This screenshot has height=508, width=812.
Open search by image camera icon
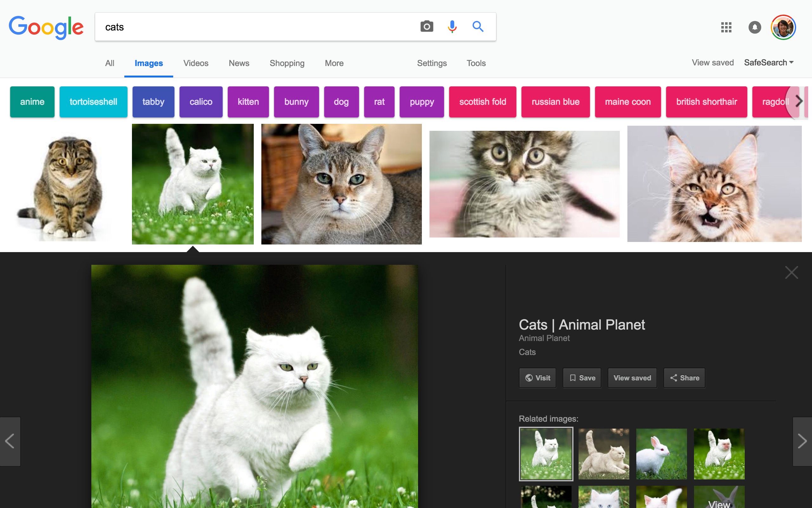click(427, 26)
